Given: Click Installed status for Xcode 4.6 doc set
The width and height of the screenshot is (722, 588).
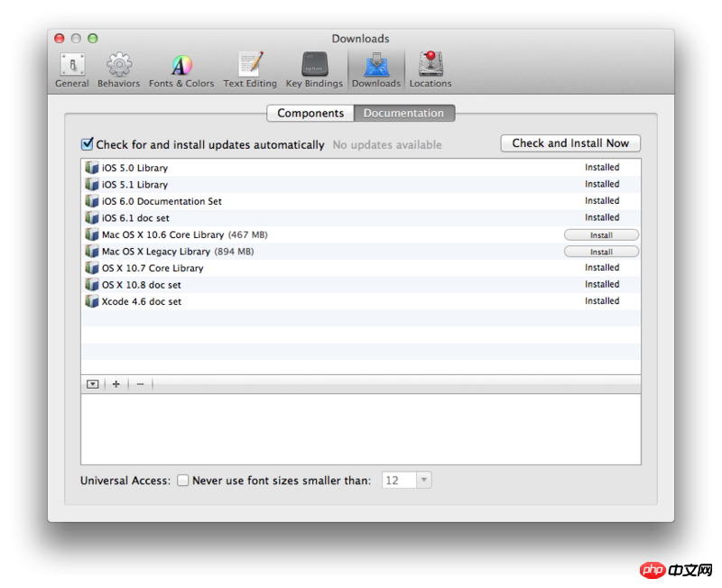Looking at the screenshot, I should point(602,301).
